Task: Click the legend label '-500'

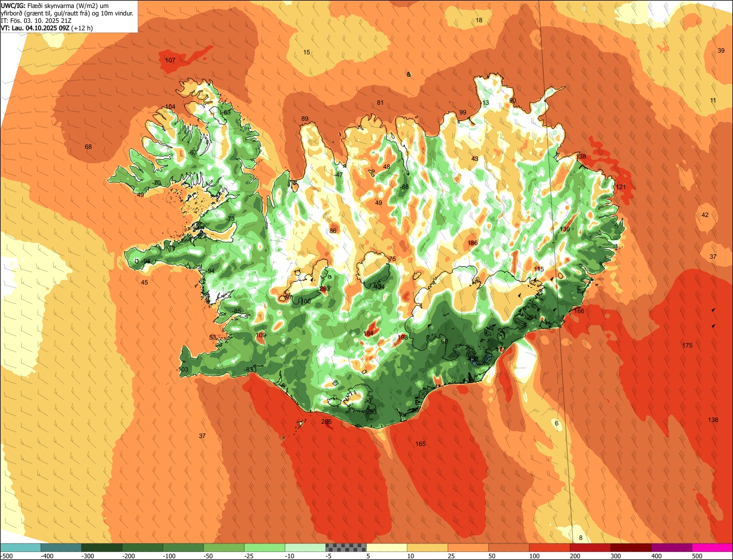Action: (x=6, y=555)
